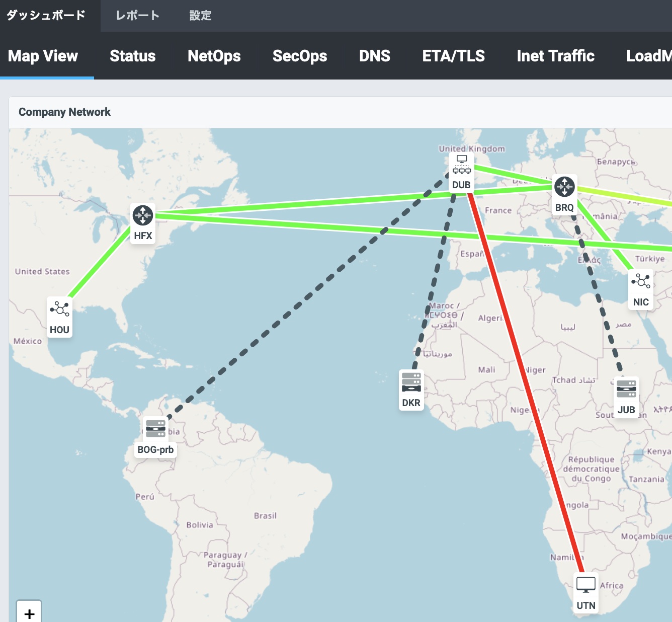
Task: Switch to the Status tab
Action: coord(133,56)
